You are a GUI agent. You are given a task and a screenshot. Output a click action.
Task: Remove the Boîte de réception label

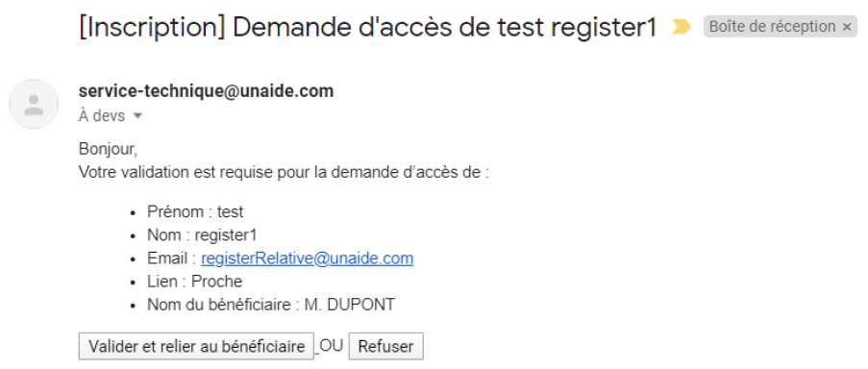[x=847, y=27]
